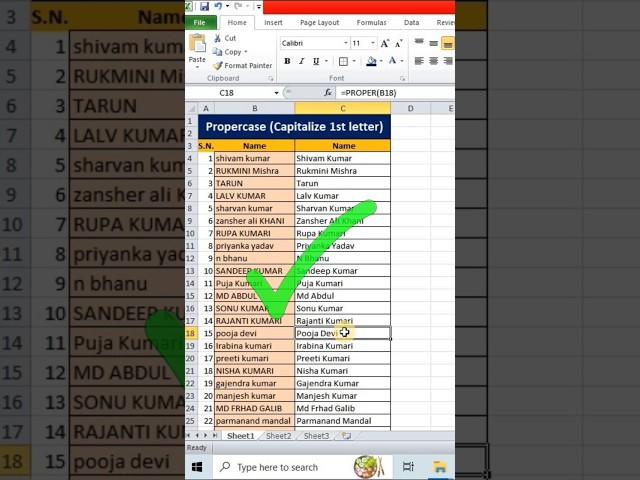
Task: Toggle Middle Align icon
Action: coord(433,43)
